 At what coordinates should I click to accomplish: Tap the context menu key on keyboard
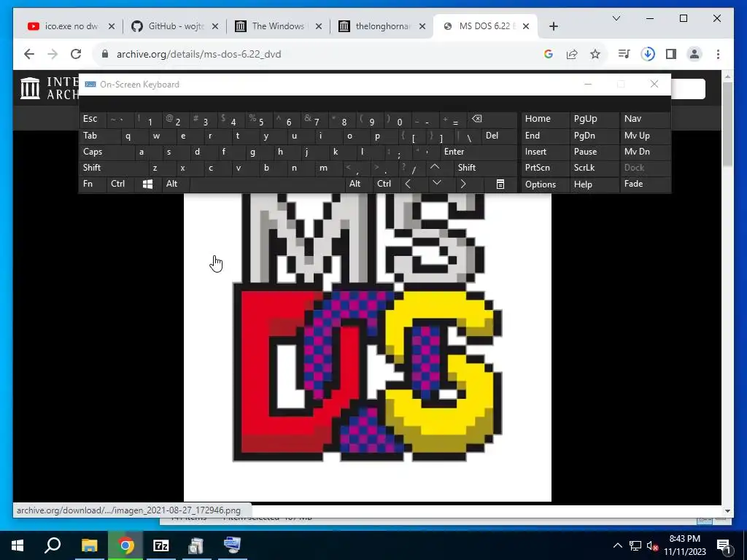point(500,184)
